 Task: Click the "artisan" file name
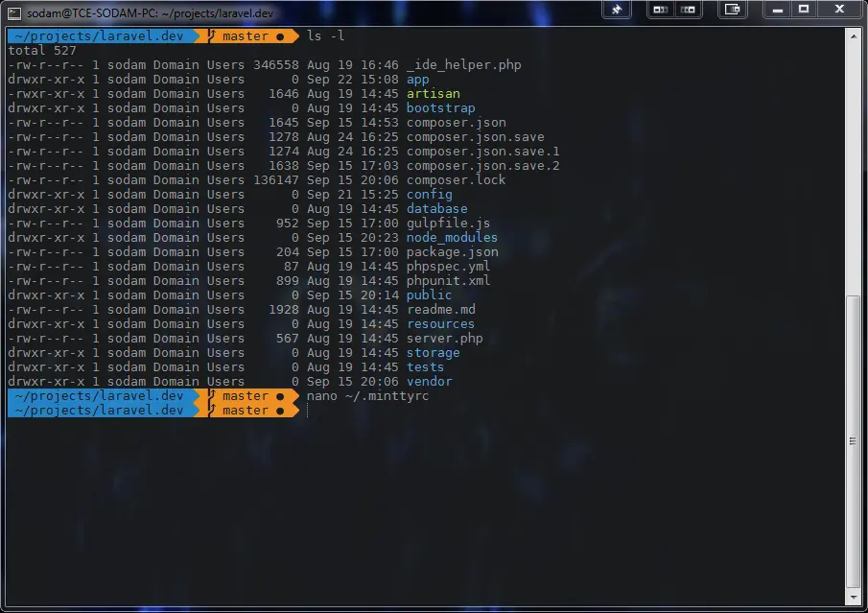click(x=433, y=94)
